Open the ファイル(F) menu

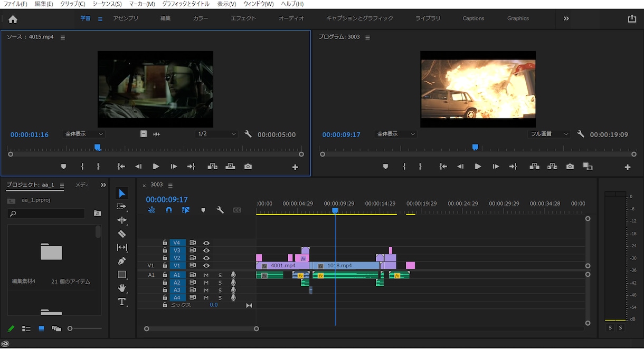[x=16, y=4]
